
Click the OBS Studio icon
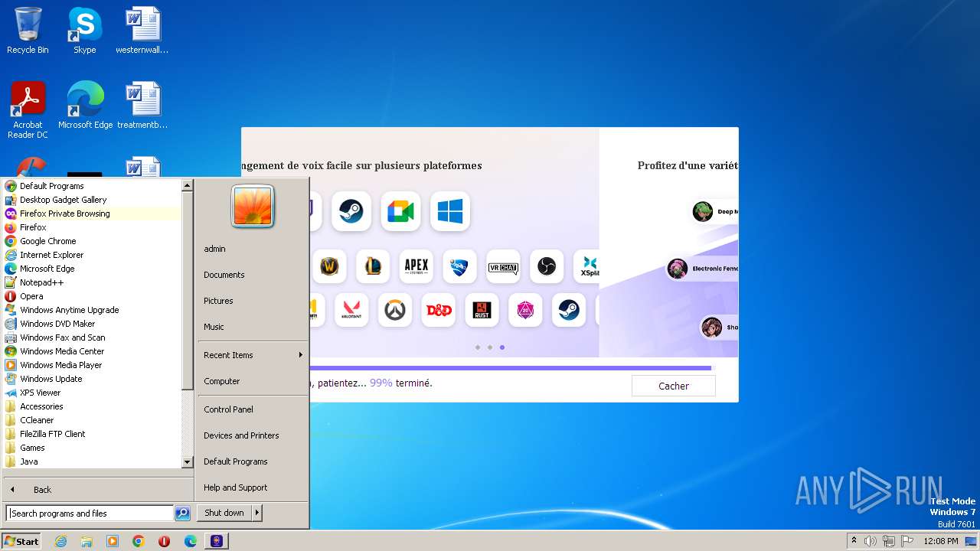click(x=547, y=266)
